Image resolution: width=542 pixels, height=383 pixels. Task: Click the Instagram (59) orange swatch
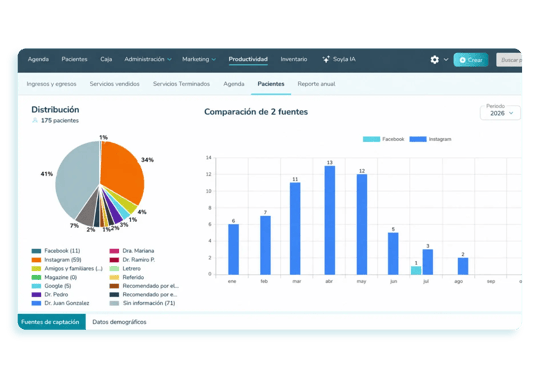tap(36, 260)
